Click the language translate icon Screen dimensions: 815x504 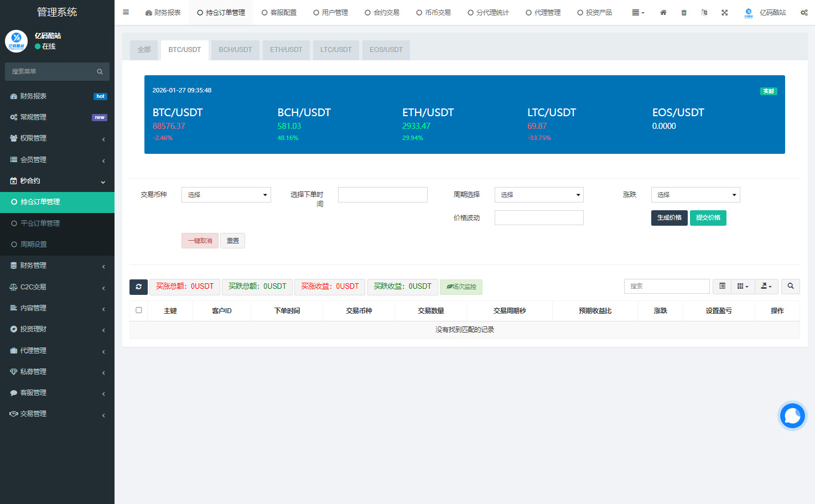click(x=704, y=13)
